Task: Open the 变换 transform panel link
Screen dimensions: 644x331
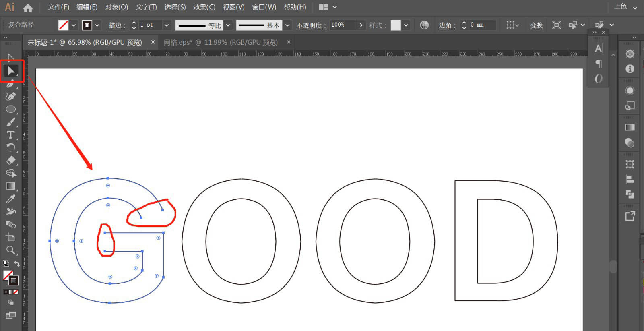Action: pos(537,25)
